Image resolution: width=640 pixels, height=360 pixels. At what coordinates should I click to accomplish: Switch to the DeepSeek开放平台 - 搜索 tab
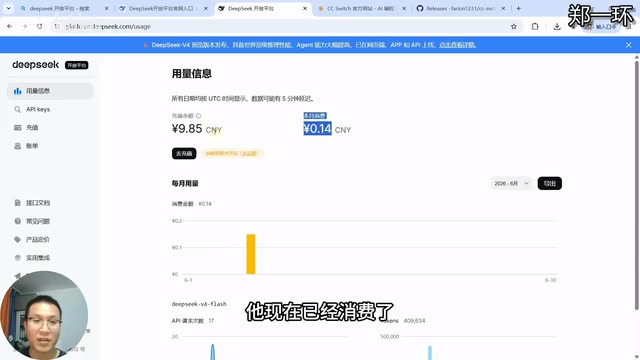point(59,8)
